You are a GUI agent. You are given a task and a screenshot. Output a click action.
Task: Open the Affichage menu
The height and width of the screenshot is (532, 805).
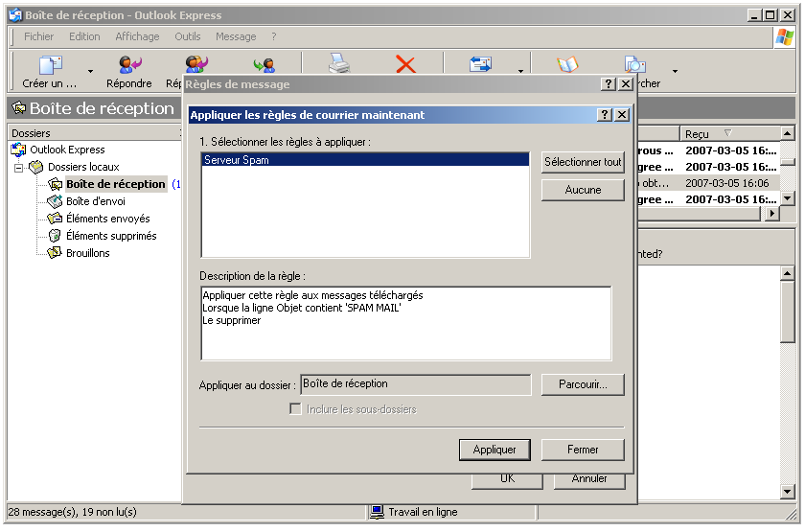click(137, 36)
